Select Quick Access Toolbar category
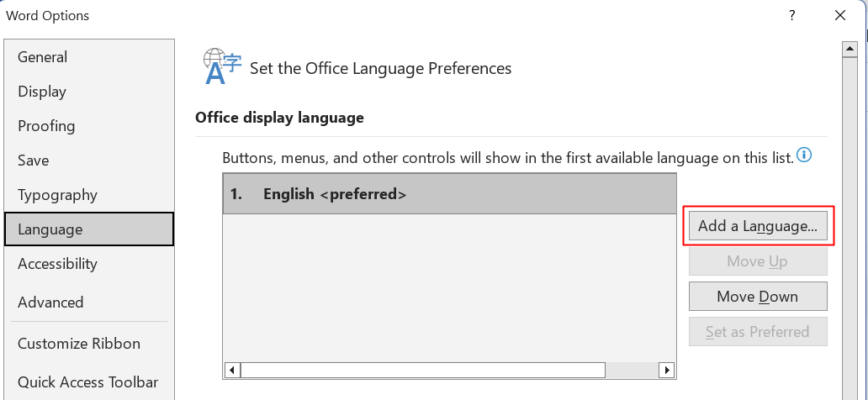Screen dimensions: 868x400 pos(87,382)
